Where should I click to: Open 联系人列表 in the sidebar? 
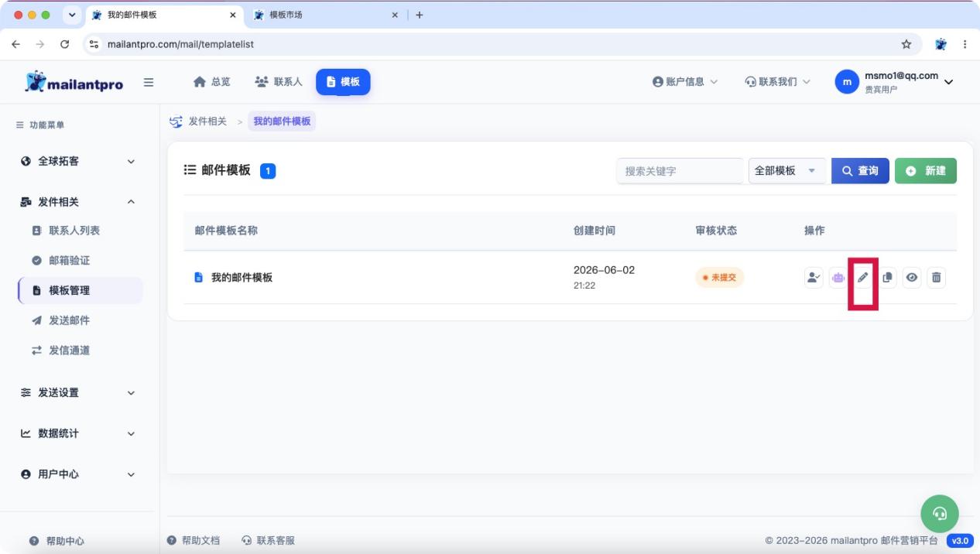click(74, 231)
